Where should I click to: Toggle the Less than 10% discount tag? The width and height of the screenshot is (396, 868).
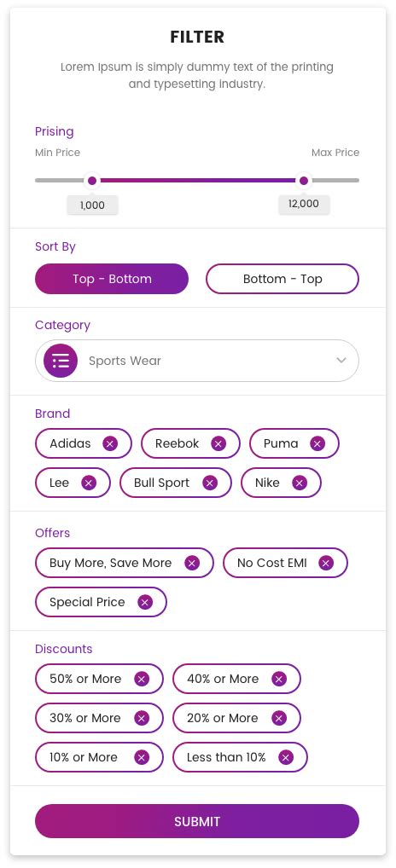coord(240,757)
